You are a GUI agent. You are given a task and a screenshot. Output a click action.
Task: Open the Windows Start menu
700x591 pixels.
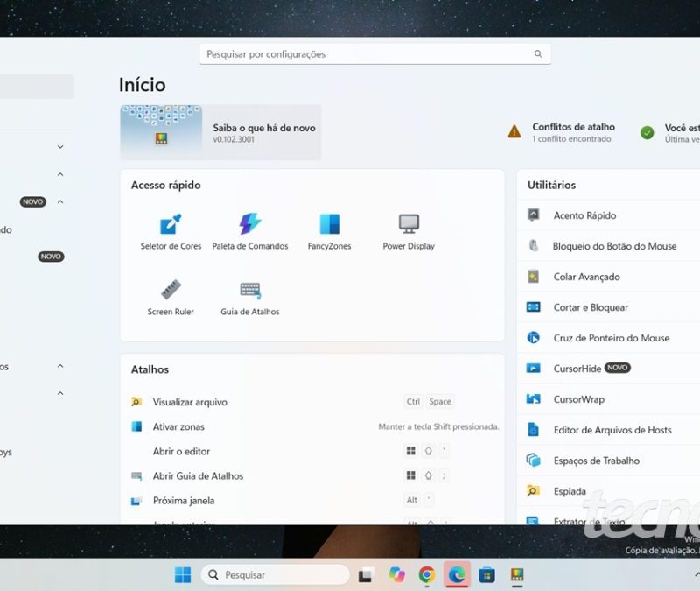pyautogui.click(x=183, y=574)
